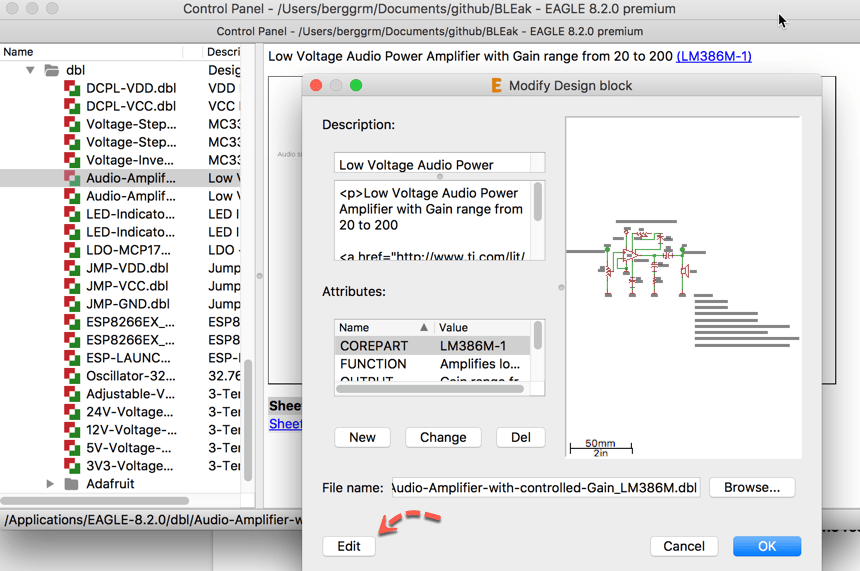Click Cancel in Modify Design block
Screen dimensions: 860x571
coord(684,546)
